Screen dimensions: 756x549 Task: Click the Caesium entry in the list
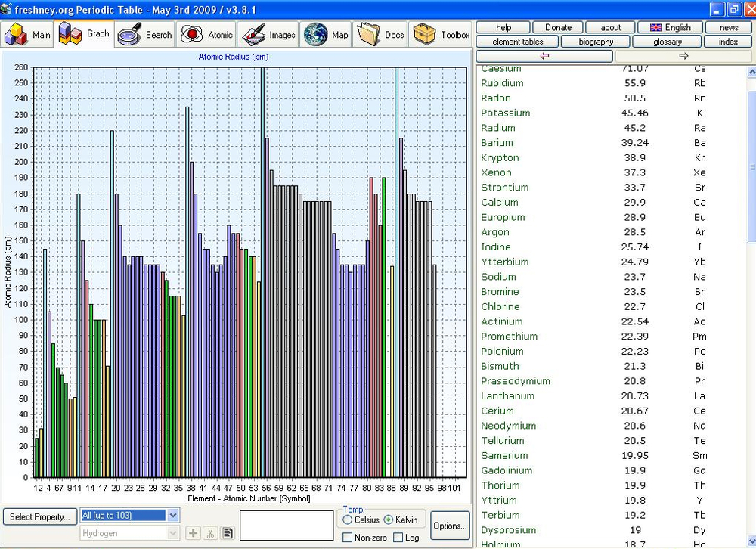tap(501, 69)
